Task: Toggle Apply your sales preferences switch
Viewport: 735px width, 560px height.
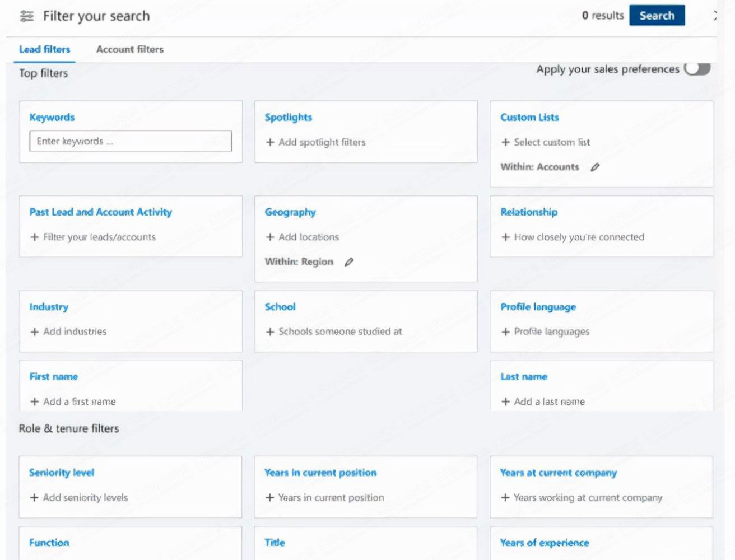Action: [x=697, y=69]
